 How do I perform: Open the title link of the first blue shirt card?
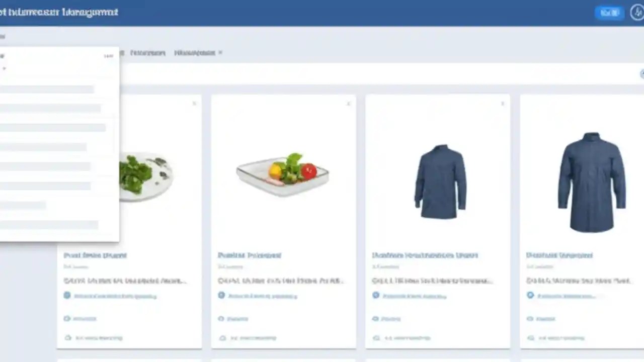425,255
